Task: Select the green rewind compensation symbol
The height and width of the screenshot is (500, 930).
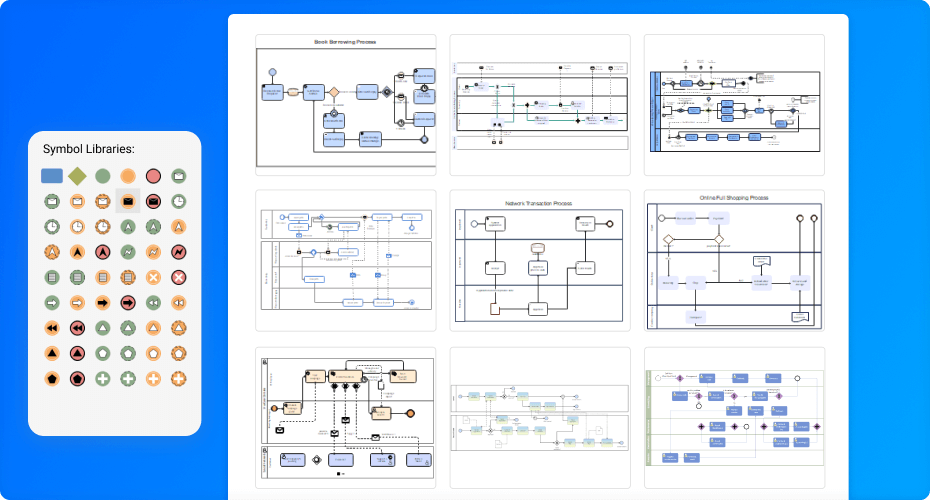Action: [153, 302]
